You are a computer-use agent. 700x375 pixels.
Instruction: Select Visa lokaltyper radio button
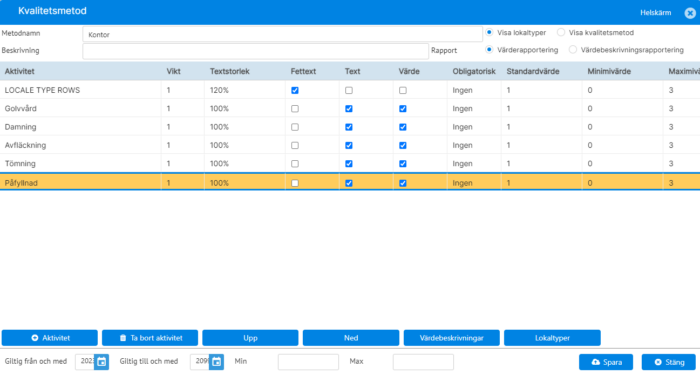(489, 33)
